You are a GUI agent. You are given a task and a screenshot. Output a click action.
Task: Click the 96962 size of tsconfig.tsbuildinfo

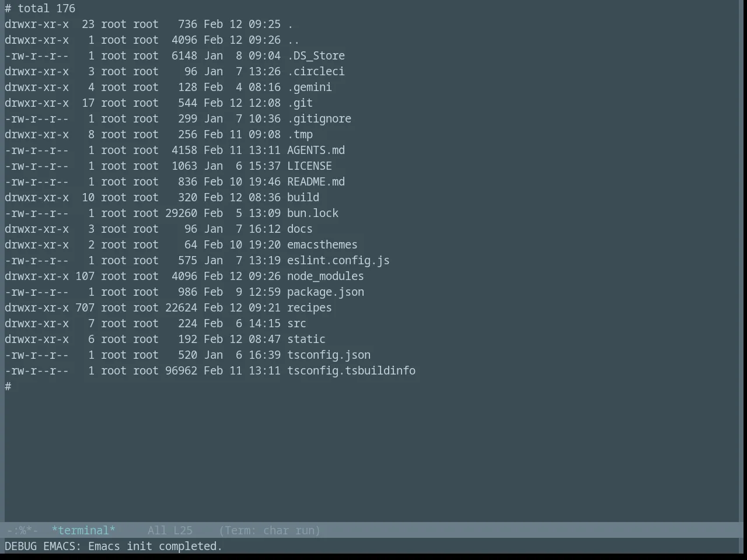(x=181, y=371)
